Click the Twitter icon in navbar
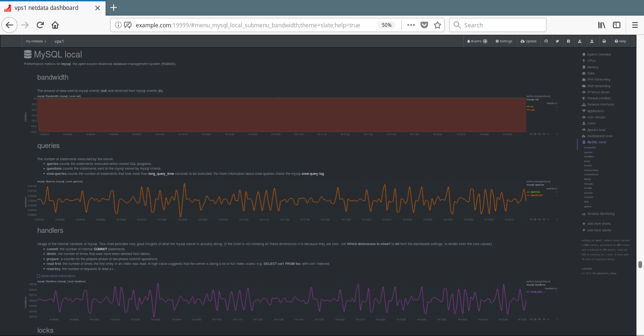The width and height of the screenshot is (644, 336). [x=557, y=41]
